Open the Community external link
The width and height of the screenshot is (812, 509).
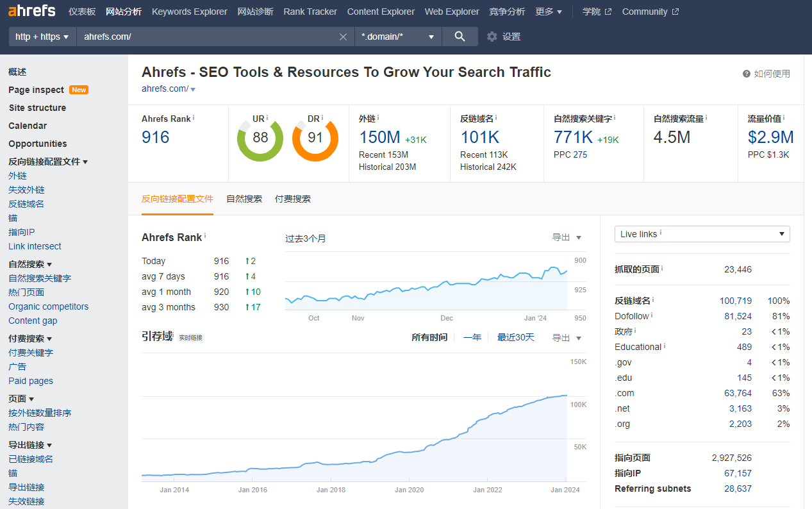tap(650, 12)
